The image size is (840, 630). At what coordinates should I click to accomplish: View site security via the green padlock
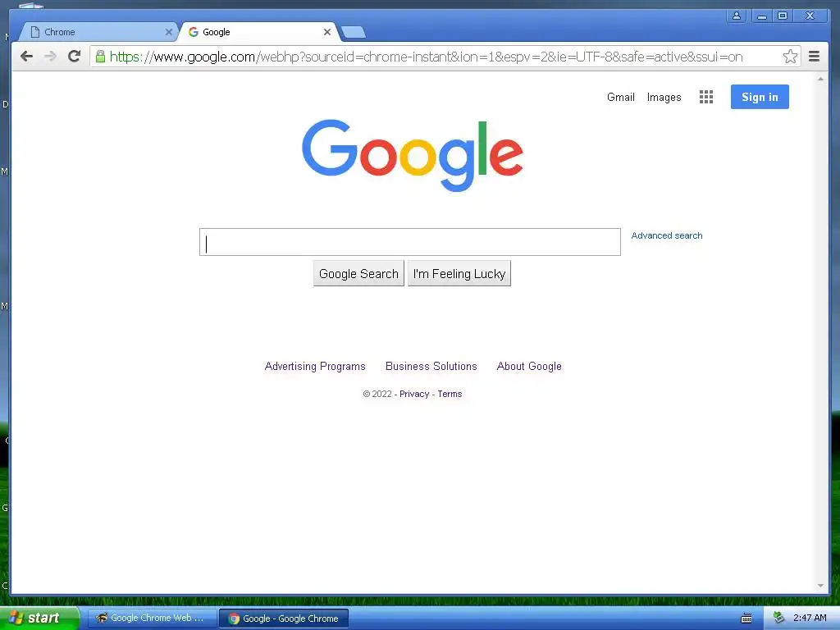(x=100, y=56)
